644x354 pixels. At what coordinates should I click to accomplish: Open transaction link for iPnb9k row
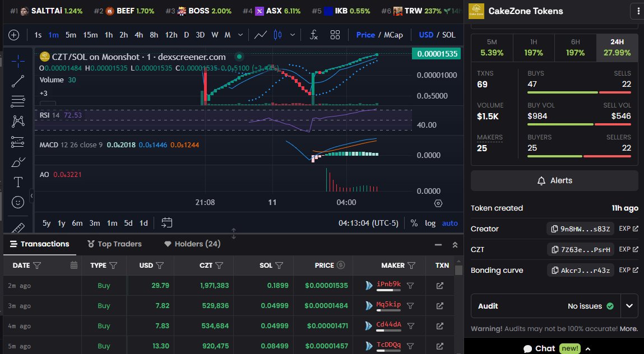(x=440, y=286)
